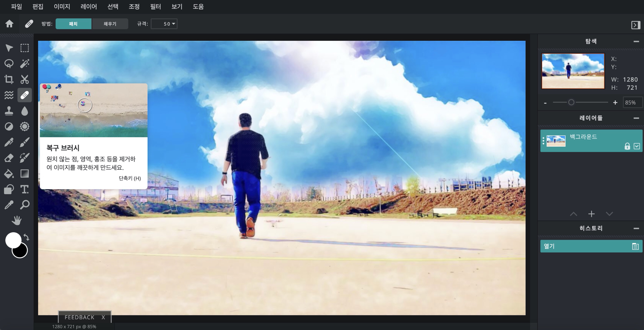This screenshot has height=330, width=644.
Task: Open the 필터 menu
Action: pyautogui.click(x=155, y=7)
